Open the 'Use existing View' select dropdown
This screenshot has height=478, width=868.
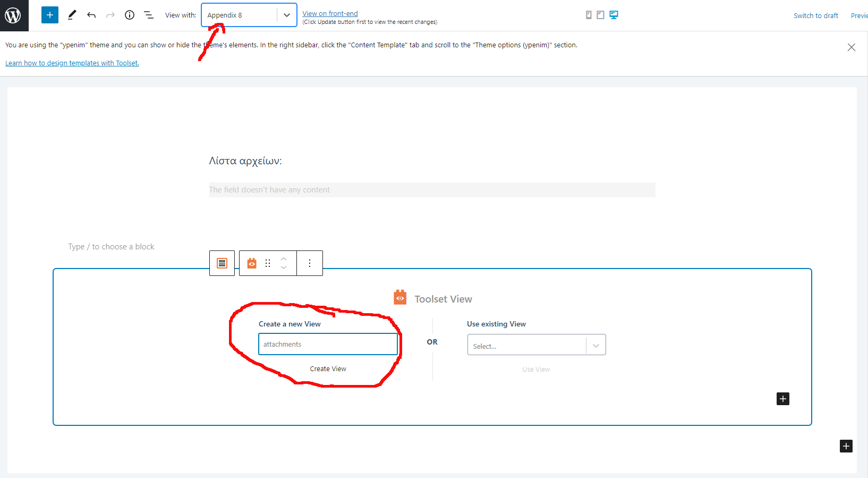(x=536, y=345)
